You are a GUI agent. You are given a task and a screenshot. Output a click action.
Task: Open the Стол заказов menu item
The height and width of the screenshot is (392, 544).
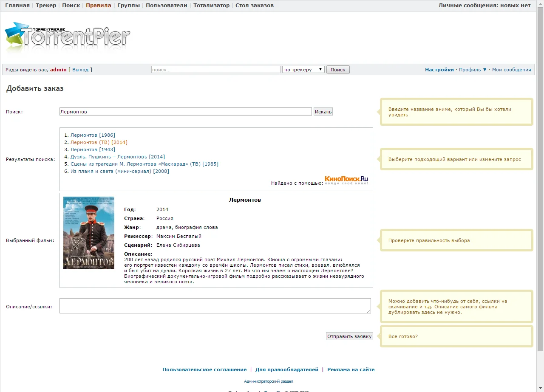tap(255, 6)
